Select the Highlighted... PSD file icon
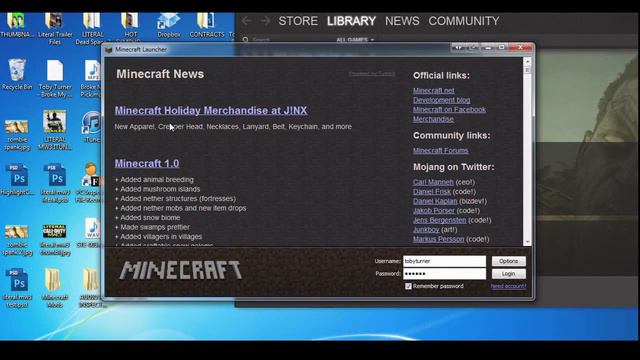This screenshot has height=360, width=640. [17, 180]
